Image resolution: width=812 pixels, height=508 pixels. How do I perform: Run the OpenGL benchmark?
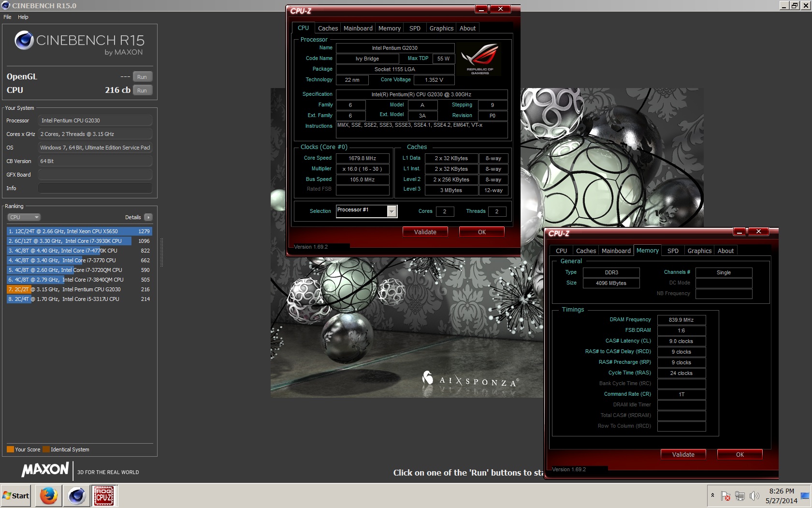(142, 76)
